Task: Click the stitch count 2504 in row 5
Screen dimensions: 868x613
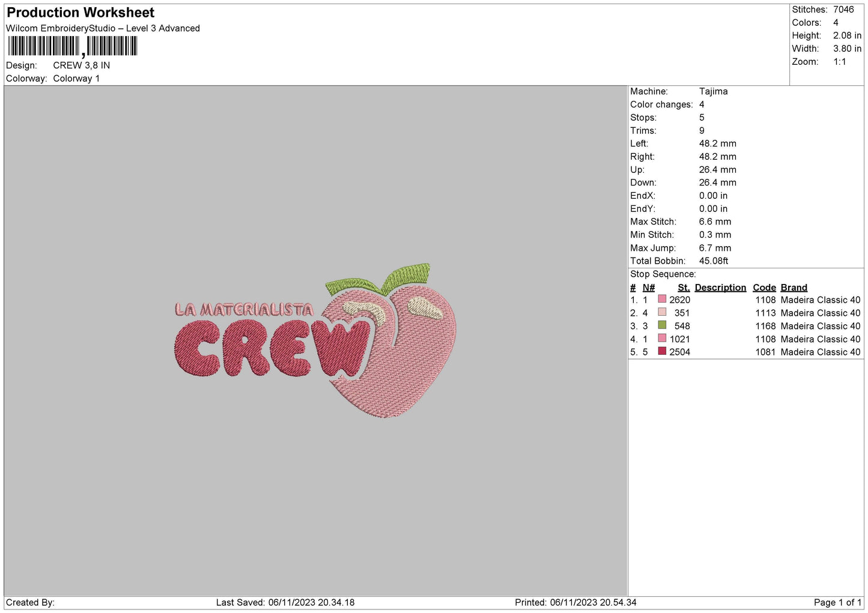Action: click(679, 352)
